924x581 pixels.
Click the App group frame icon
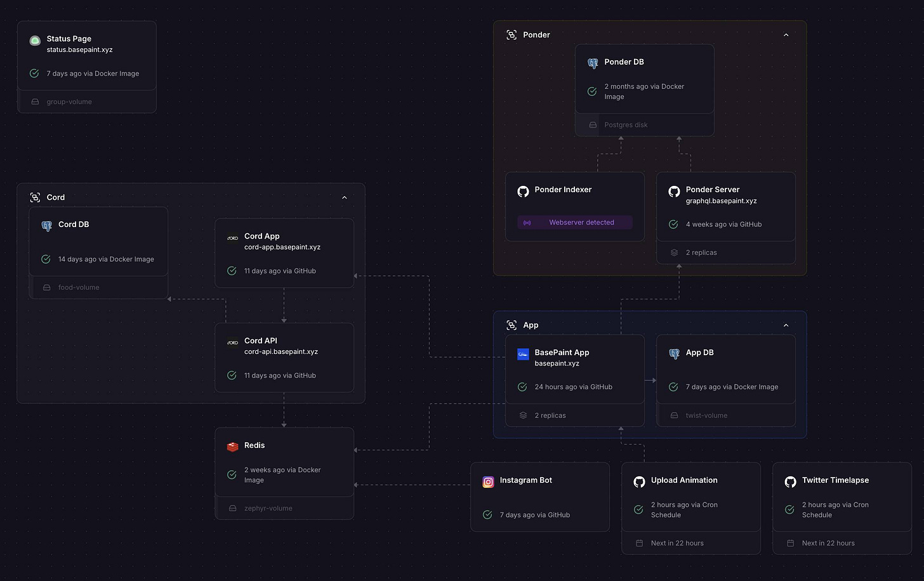pyautogui.click(x=511, y=325)
